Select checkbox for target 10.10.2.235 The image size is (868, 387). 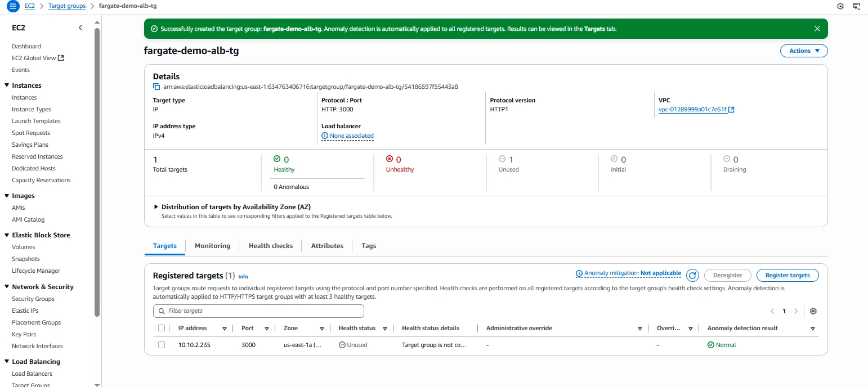[162, 345]
